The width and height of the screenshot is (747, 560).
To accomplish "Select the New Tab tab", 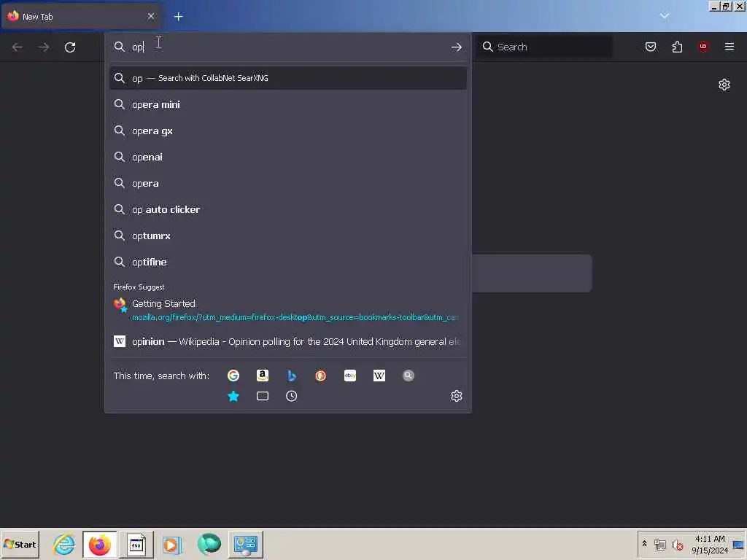I will [81, 17].
